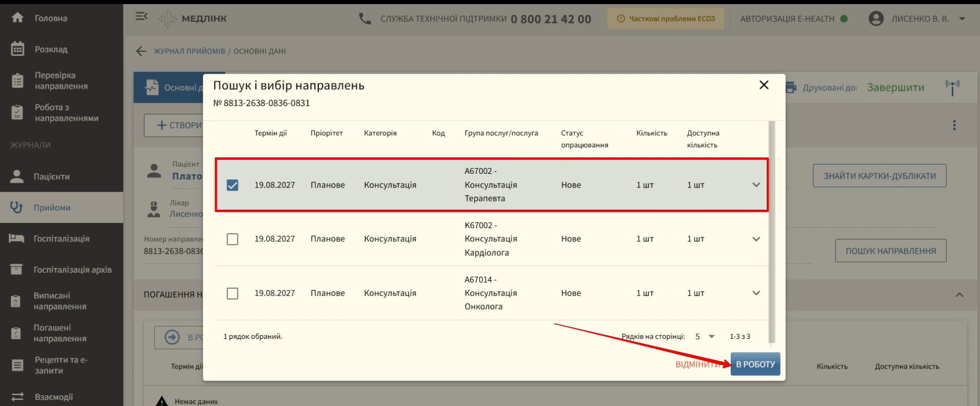Viewport: 980px width, 406px height.
Task: Go back using the left arrow icon
Action: coord(141,51)
